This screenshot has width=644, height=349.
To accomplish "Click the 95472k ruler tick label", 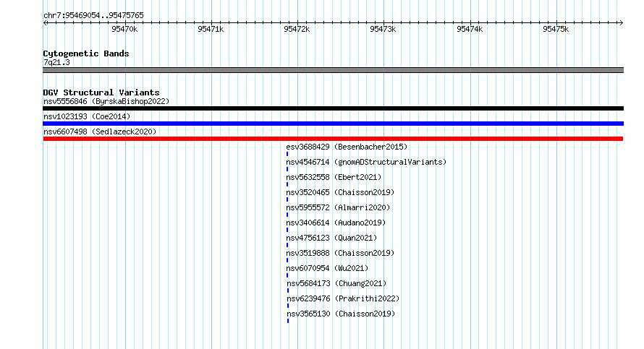I will [297, 29].
